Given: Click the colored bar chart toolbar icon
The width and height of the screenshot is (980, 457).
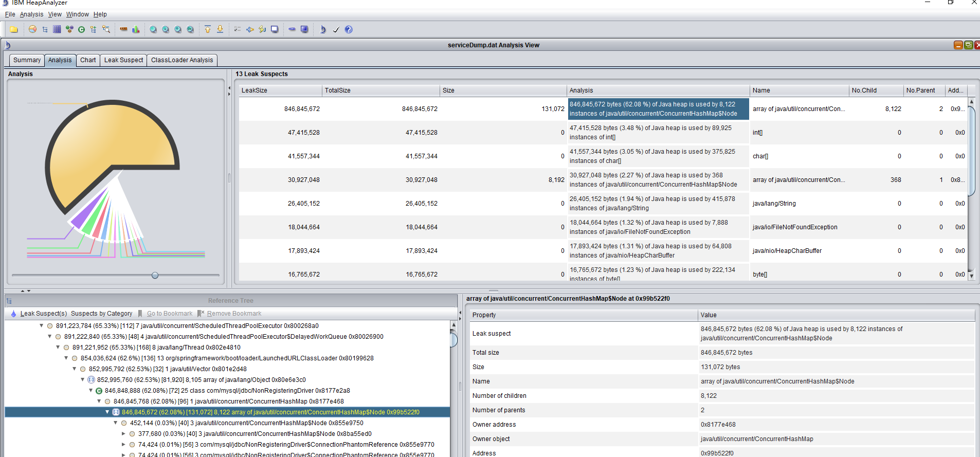Looking at the screenshot, I should coord(136,29).
